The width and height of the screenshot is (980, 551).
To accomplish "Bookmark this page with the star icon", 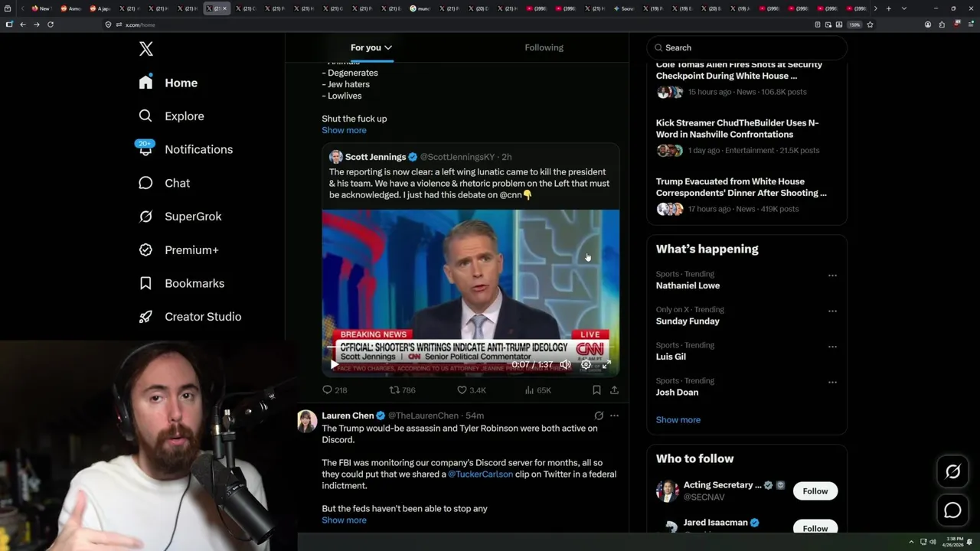I will [870, 24].
